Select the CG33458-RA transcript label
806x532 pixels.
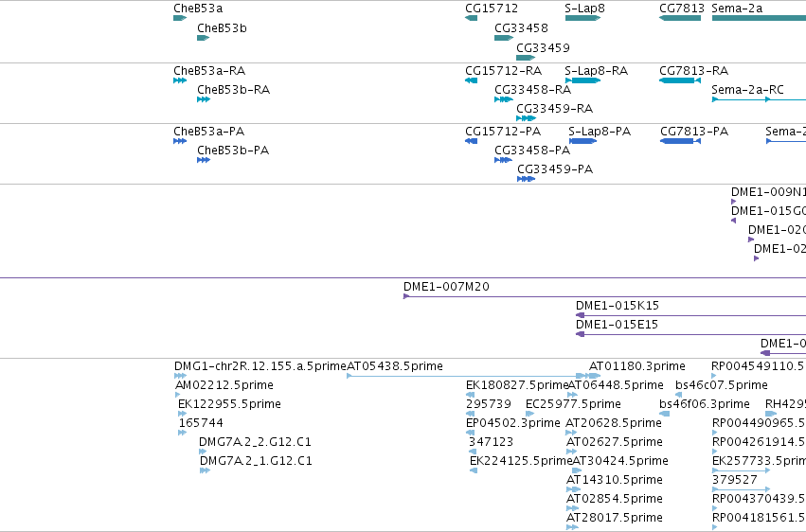532,90
